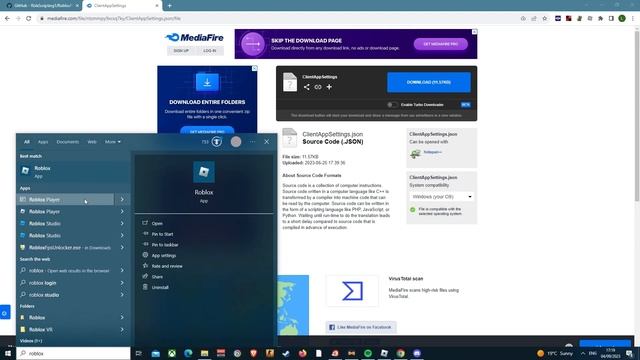Click the search rewards badge icon
The width and height of the screenshot is (640, 360).
click(x=217, y=142)
